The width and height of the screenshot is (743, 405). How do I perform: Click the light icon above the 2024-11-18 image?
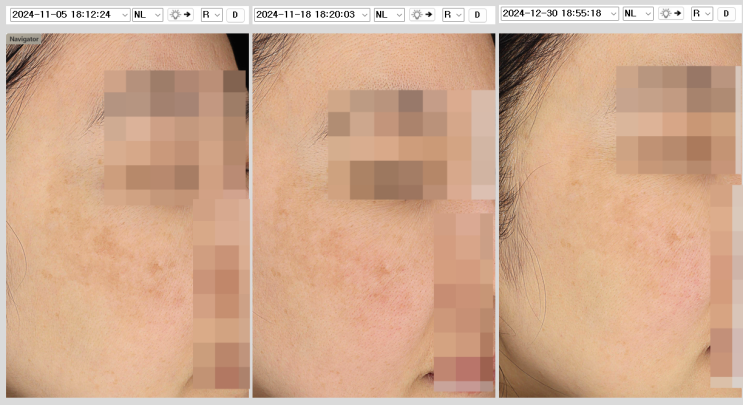422,15
